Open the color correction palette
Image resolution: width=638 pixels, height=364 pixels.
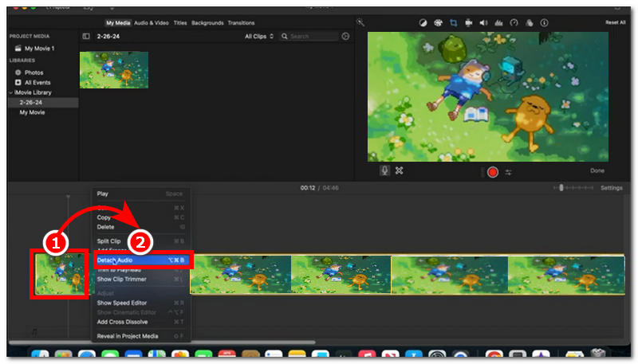(x=438, y=23)
